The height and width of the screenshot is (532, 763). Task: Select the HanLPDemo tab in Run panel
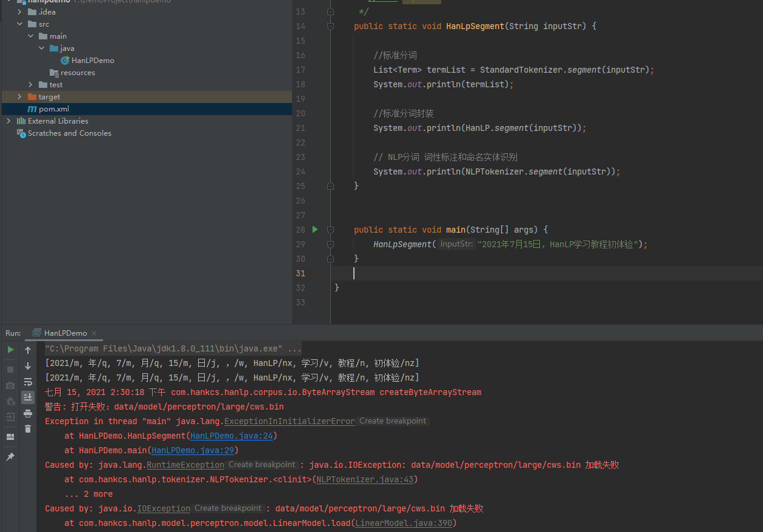[65, 333]
